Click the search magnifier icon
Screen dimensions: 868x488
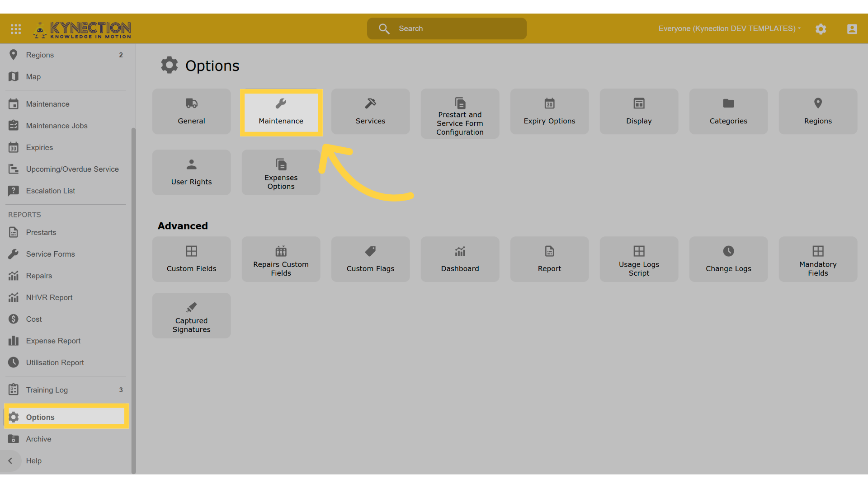pyautogui.click(x=384, y=29)
